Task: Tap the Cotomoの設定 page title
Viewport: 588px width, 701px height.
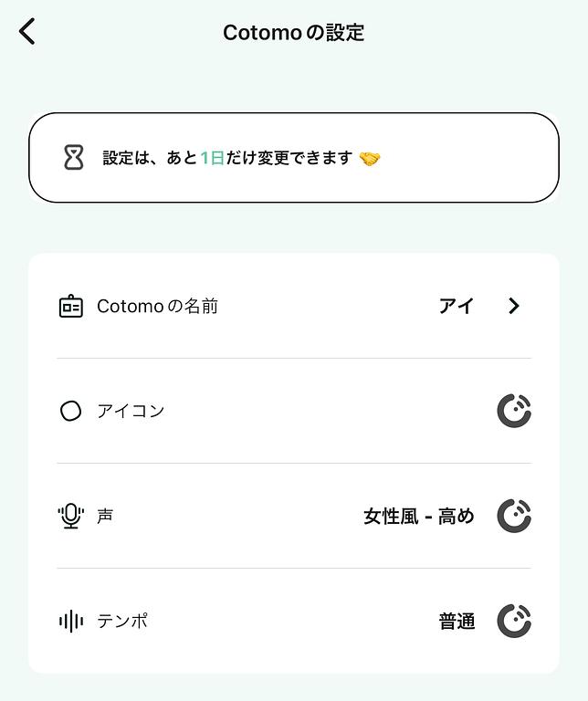Action: click(293, 33)
